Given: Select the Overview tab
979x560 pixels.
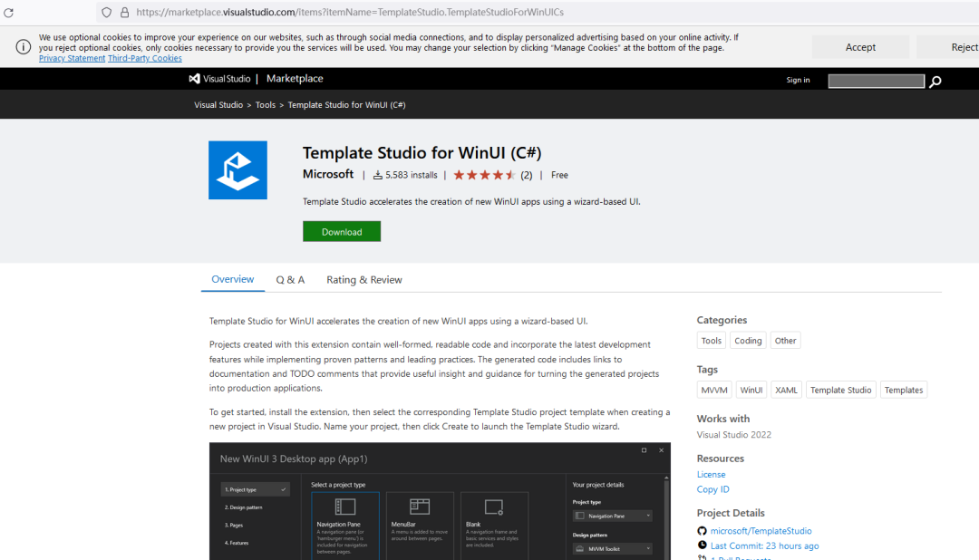Looking at the screenshot, I should (232, 279).
